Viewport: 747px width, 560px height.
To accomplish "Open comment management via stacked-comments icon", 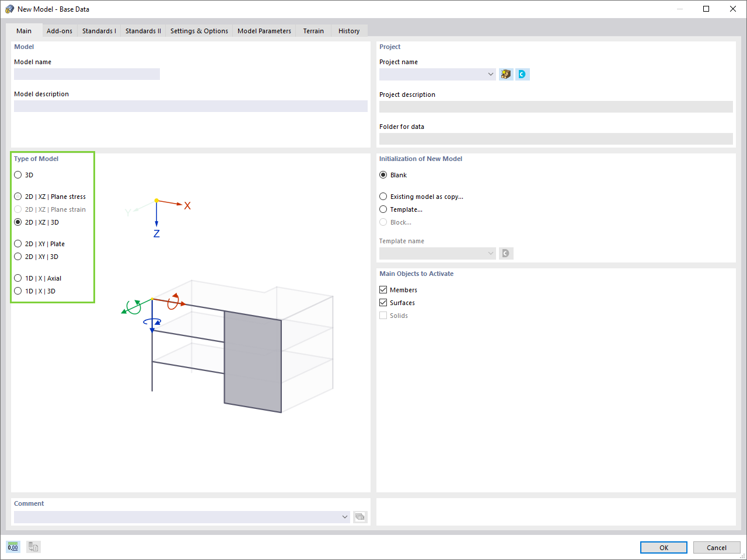I will 360,516.
